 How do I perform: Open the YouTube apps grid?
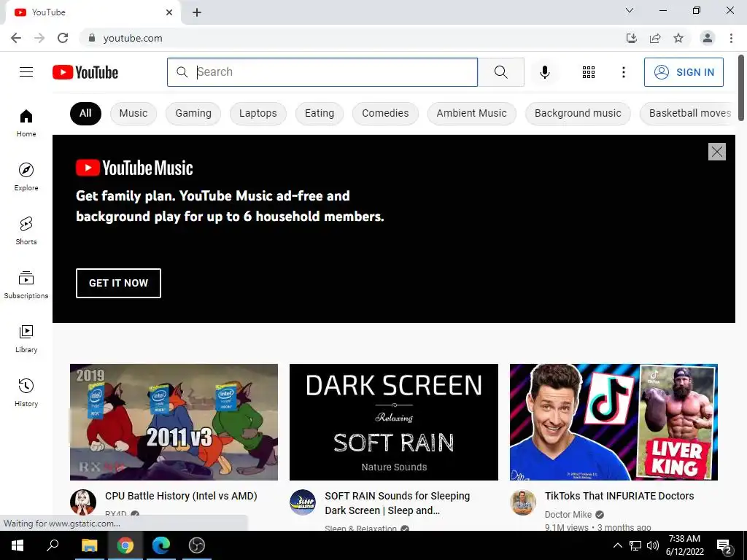[589, 72]
